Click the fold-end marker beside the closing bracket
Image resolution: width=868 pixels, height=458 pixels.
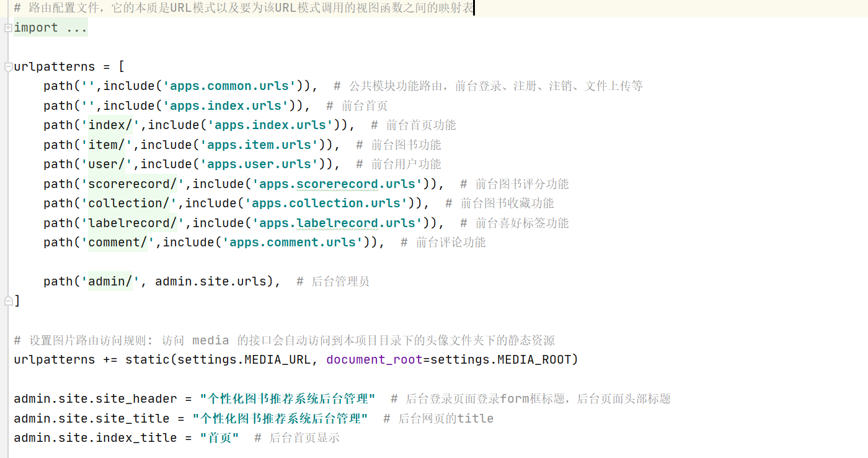click(7, 301)
